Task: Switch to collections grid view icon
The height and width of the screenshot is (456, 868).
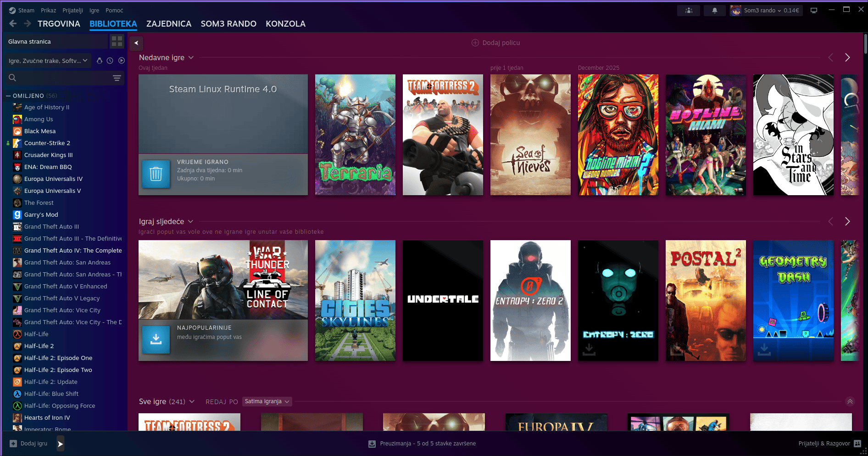Action: tap(117, 41)
